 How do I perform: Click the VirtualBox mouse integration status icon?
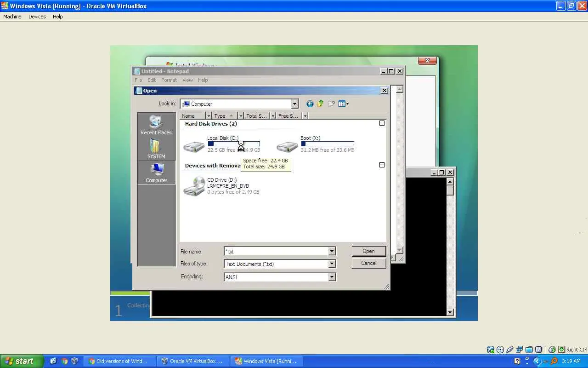click(x=552, y=350)
